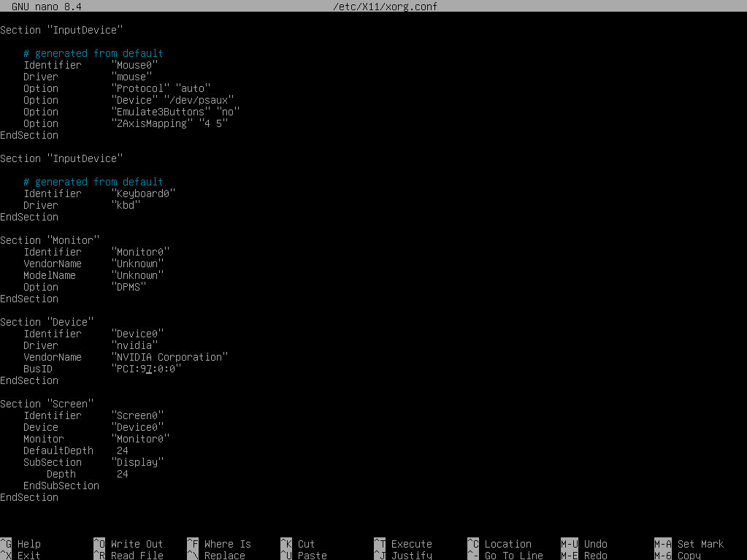Click the Go To Line shortcut
Screen dimensions: 747x560
coord(505,555)
